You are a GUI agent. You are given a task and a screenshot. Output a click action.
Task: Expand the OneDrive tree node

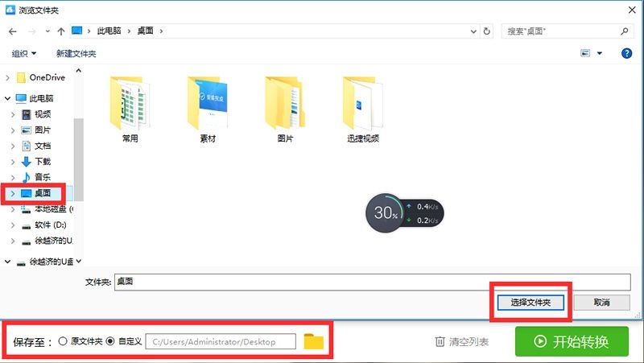[7, 77]
